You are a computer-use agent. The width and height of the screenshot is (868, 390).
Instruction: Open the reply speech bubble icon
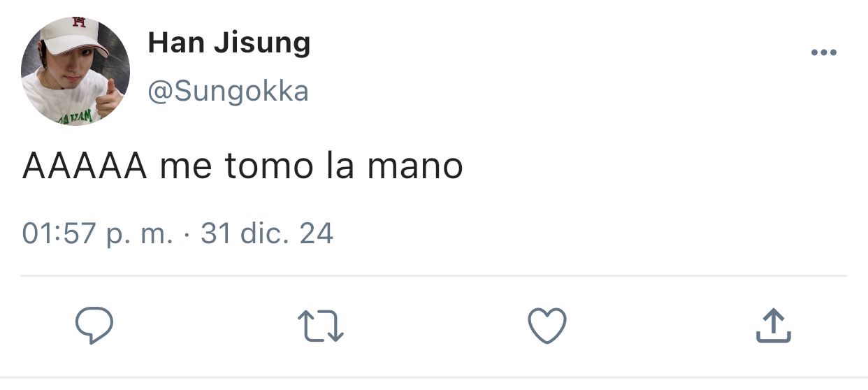tap(94, 326)
